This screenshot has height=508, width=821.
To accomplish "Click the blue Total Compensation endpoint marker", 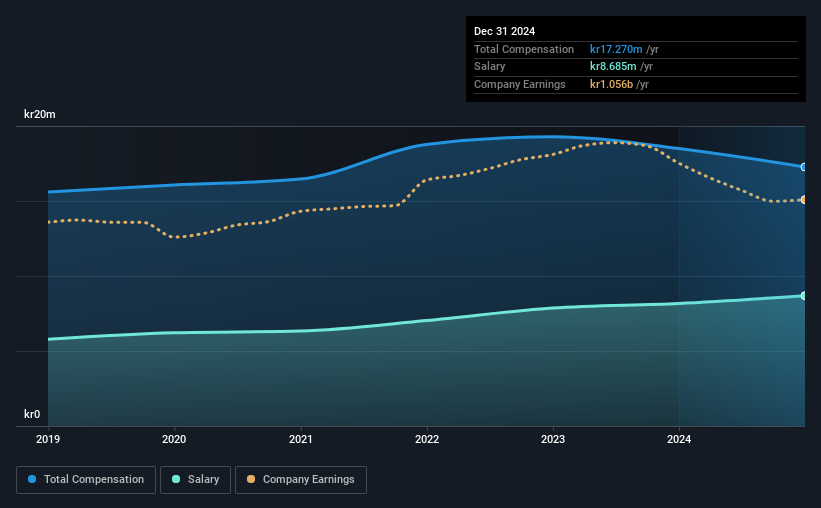I will pyautogui.click(x=804, y=167).
